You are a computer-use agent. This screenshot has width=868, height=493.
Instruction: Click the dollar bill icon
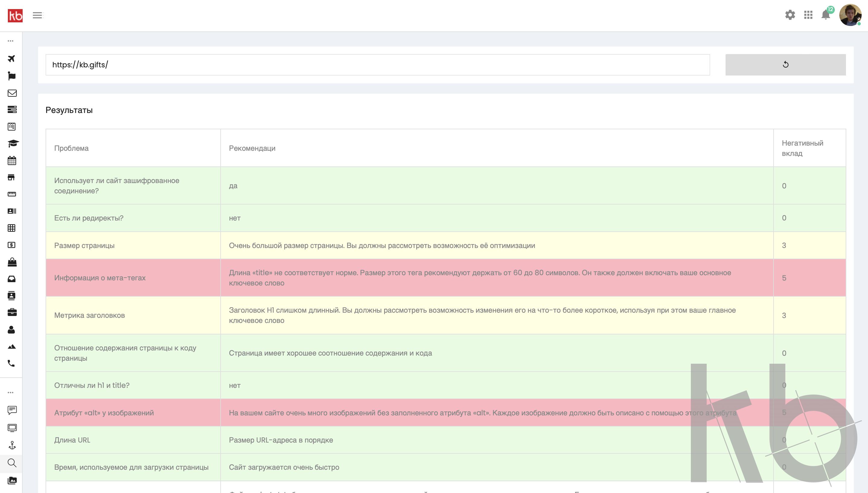(11, 245)
